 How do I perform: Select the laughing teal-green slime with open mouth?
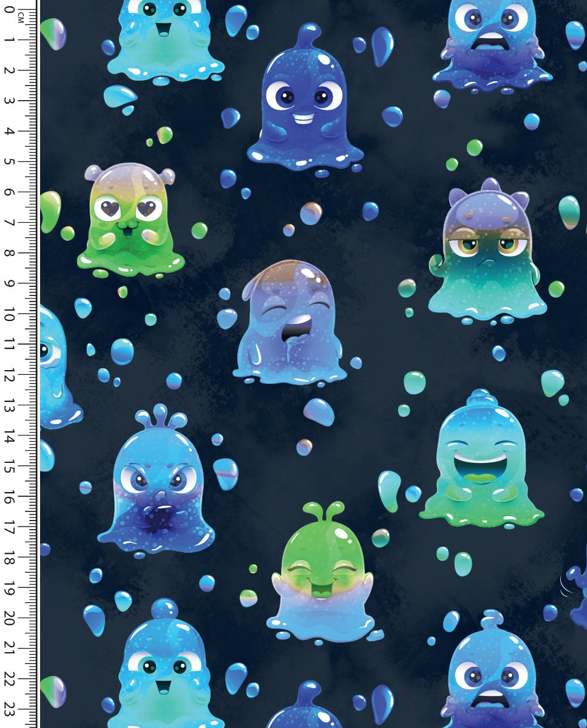[x=481, y=461]
